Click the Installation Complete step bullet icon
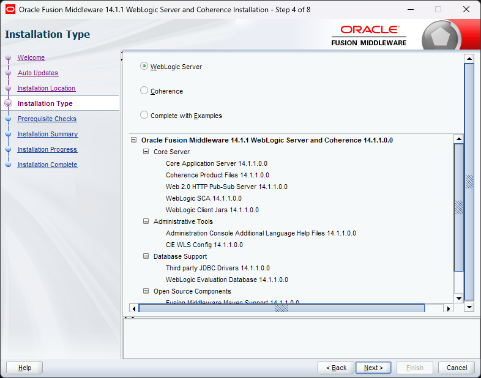 [x=8, y=165]
